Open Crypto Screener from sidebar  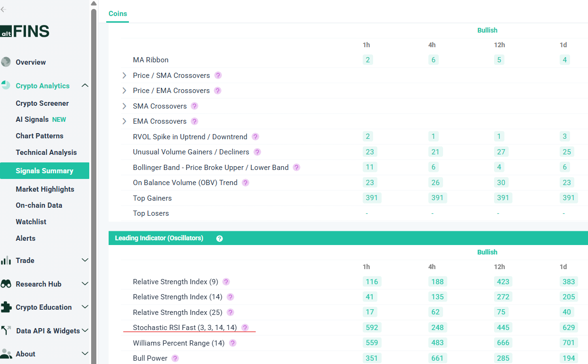(x=42, y=103)
